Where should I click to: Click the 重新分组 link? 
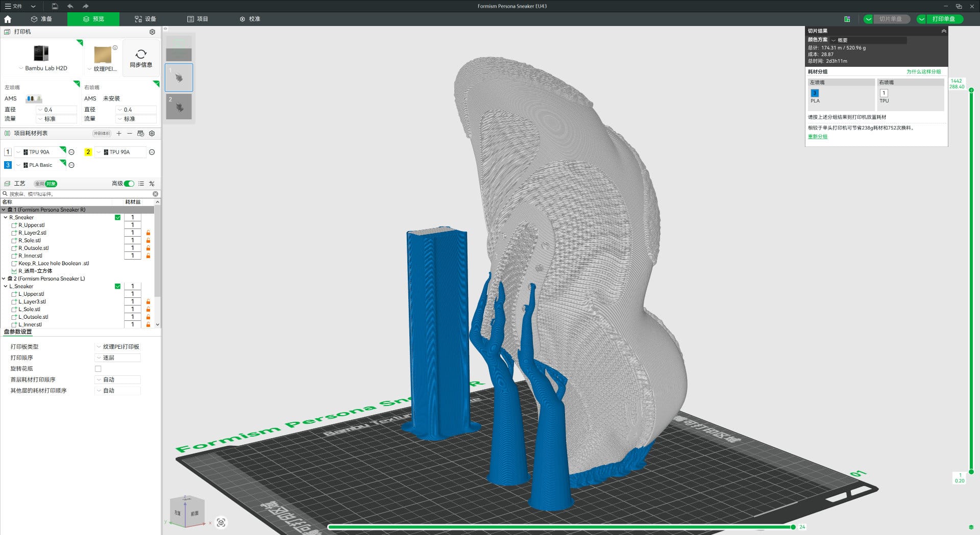[x=817, y=137]
